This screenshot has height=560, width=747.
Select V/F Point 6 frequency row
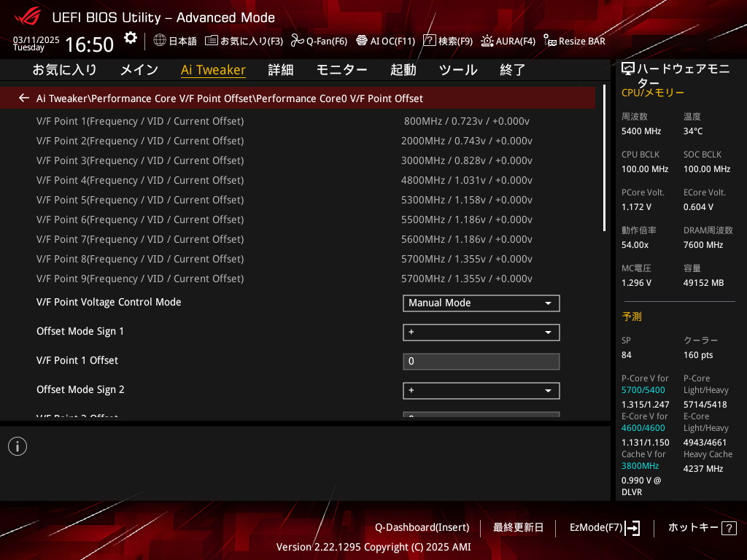coord(298,219)
